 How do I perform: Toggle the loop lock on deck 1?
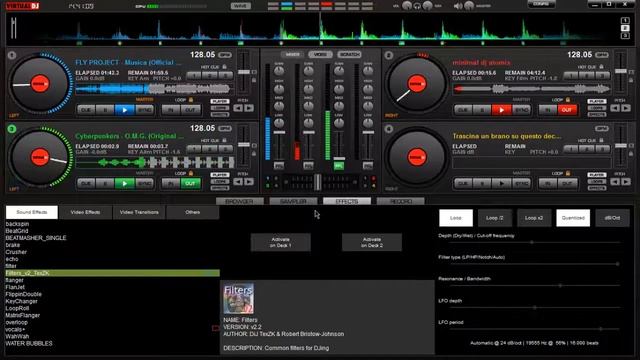point(191,100)
